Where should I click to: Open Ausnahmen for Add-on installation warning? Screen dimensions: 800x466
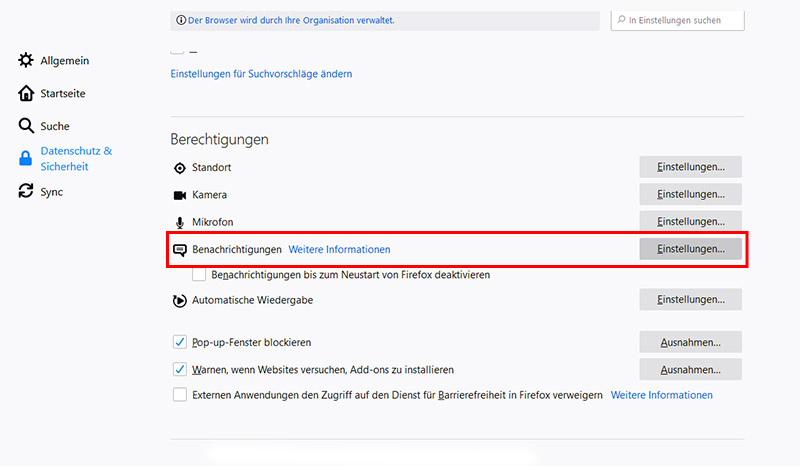[690, 369]
